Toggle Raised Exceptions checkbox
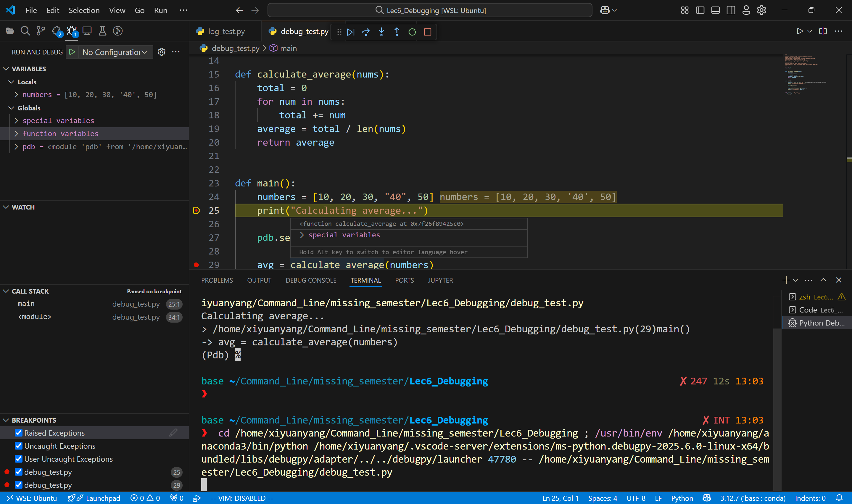Screen dimensions: 852x504 coord(19,433)
